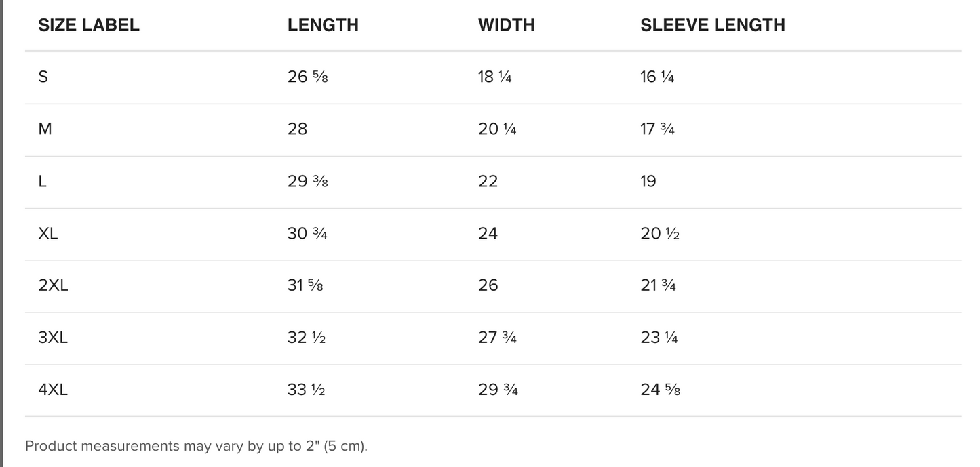980x467 pixels.
Task: Select the 4XL size row label
Action: 53,390
